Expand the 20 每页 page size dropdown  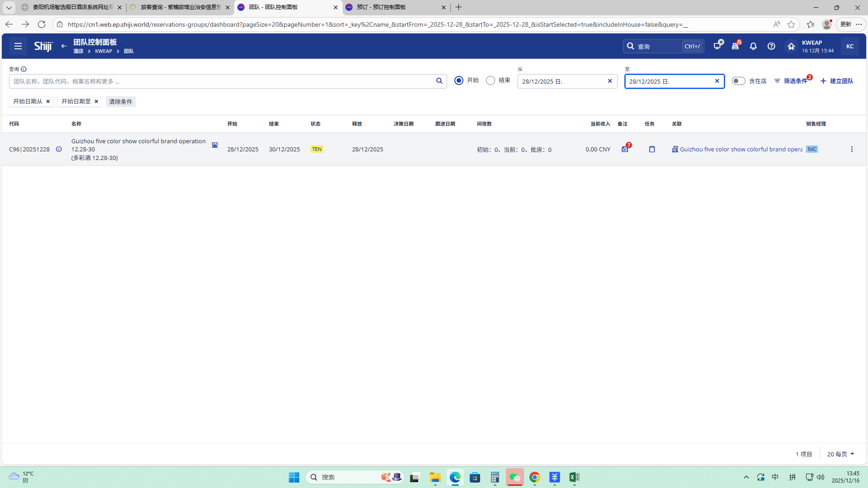[840, 454]
